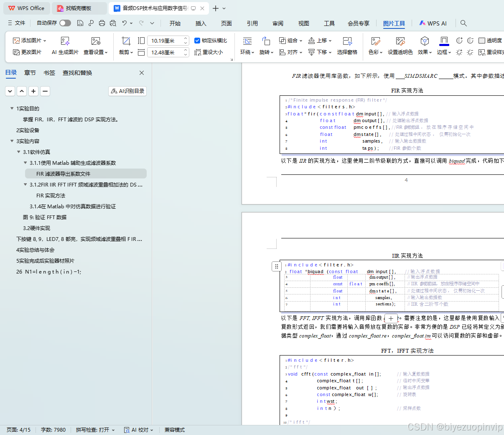Open the 色彩 color options
This screenshot has height=435, width=504.
[375, 46]
